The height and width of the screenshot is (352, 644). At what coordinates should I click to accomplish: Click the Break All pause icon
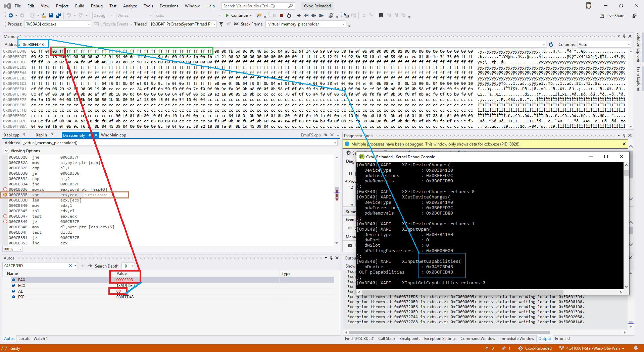(x=274, y=15)
